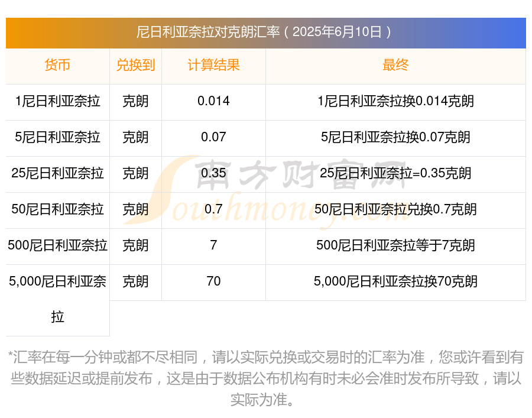Click the cell 5尼日利亚奈拉

(x=57, y=137)
